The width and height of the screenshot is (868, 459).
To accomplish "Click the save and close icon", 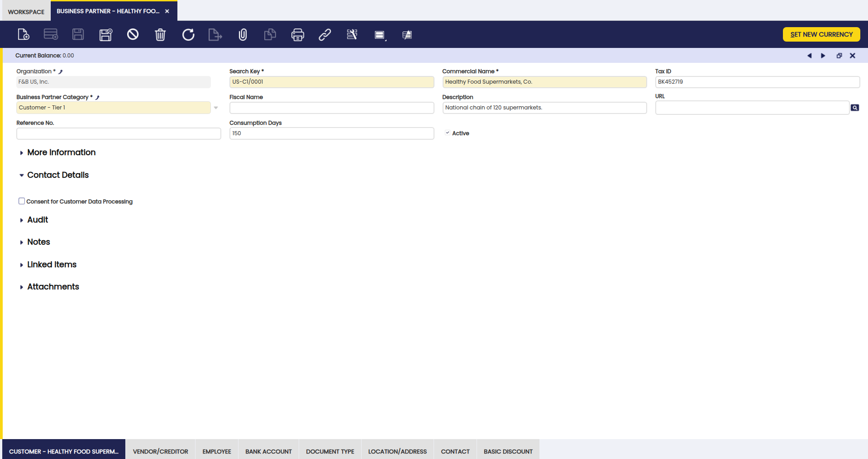I will click(x=105, y=34).
